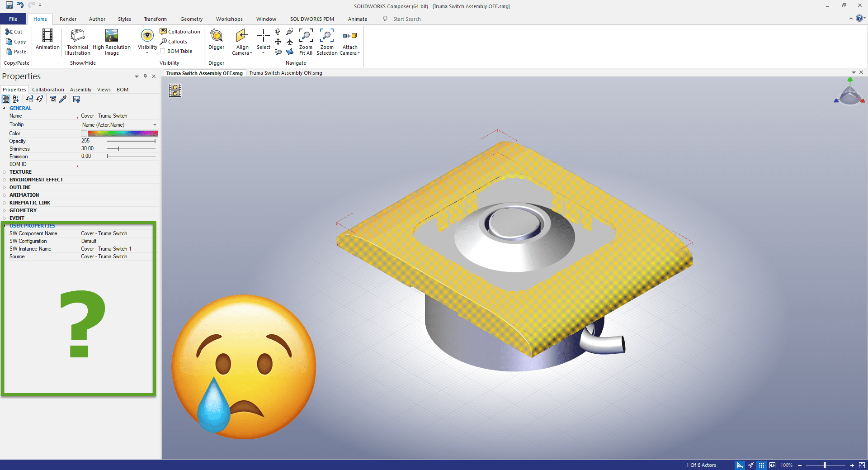This screenshot has width=868, height=470.
Task: Click the status bar zoom slider
Action: pyautogui.click(x=825, y=465)
